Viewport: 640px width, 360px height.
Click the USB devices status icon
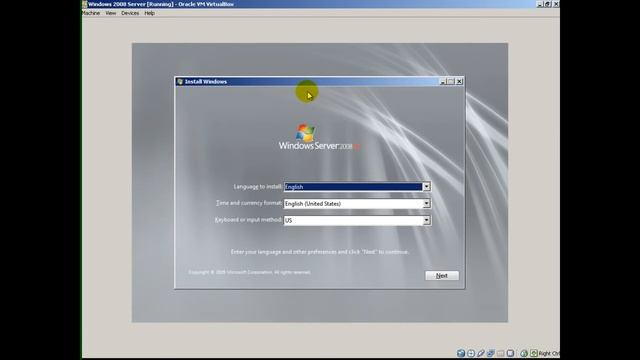(x=481, y=353)
